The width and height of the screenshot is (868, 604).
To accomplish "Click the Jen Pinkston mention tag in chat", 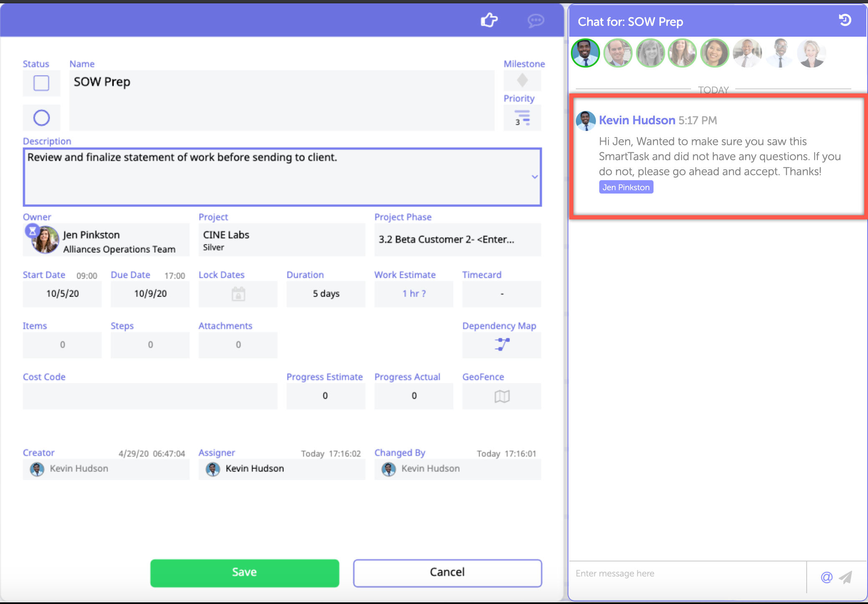I will click(x=626, y=187).
